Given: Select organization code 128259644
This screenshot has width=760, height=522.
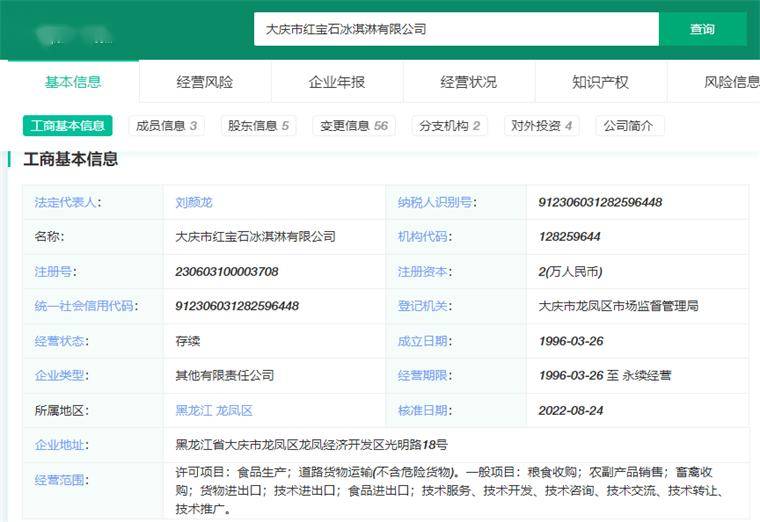Looking at the screenshot, I should [x=569, y=237].
